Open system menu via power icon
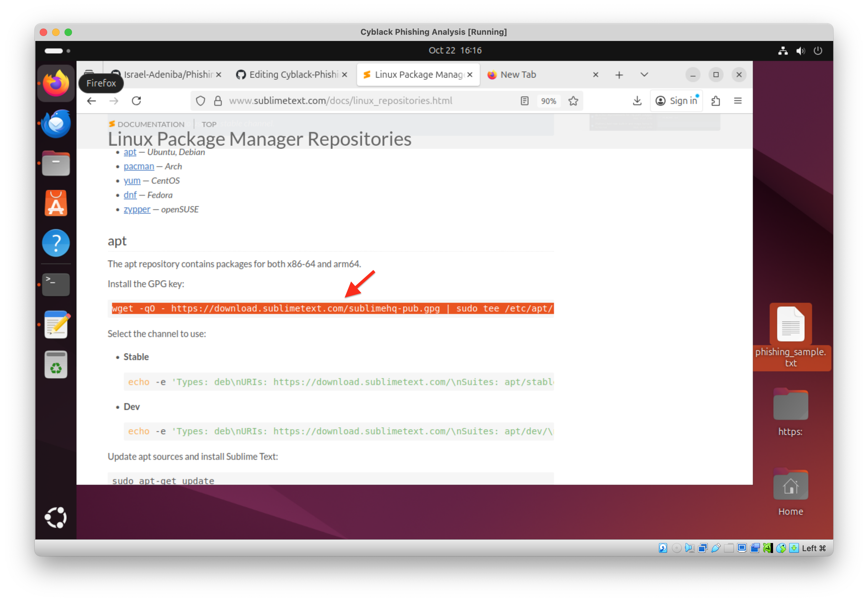868x602 pixels. tap(817, 51)
